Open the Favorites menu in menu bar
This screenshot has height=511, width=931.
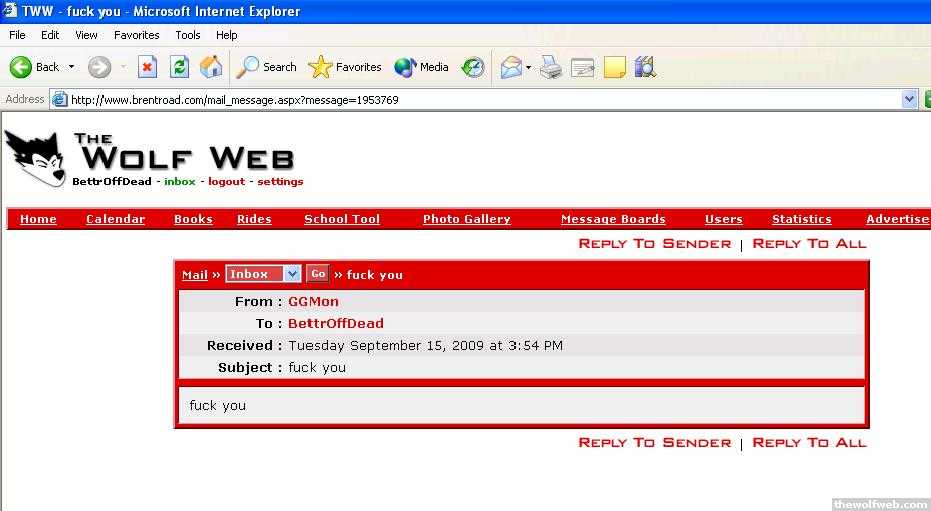pyautogui.click(x=136, y=35)
